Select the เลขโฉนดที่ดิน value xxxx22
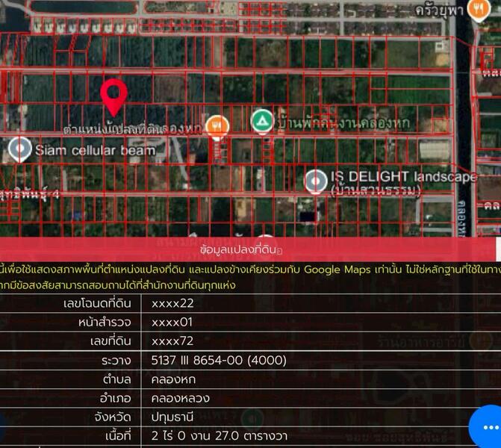The width and height of the screenshot is (501, 448). pyautogui.click(x=172, y=304)
